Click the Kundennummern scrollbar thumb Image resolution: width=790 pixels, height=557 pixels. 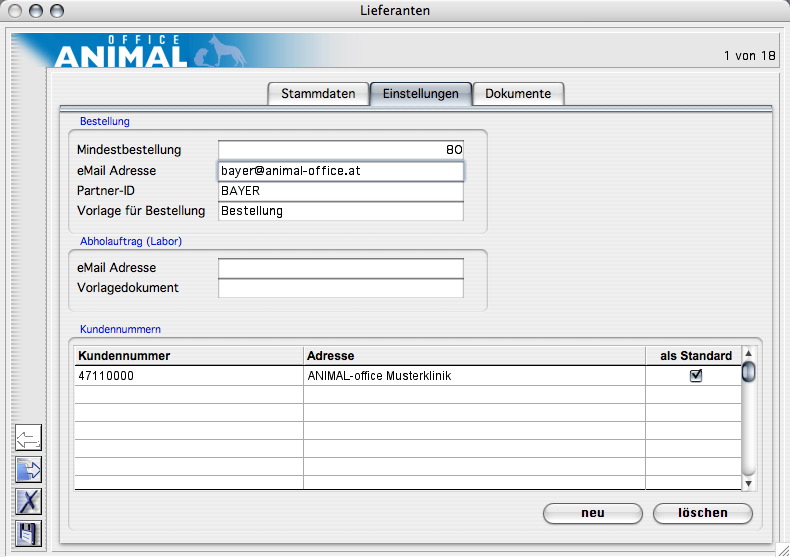[x=748, y=372]
